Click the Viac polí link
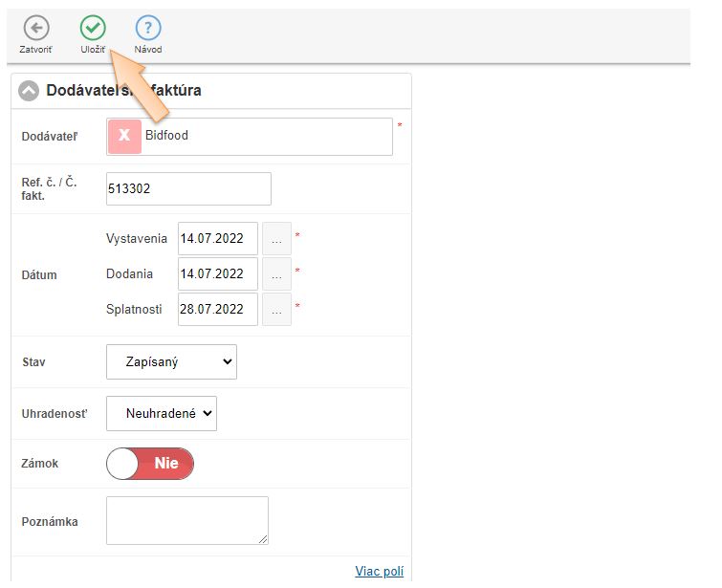The height and width of the screenshot is (588, 722). (380, 572)
